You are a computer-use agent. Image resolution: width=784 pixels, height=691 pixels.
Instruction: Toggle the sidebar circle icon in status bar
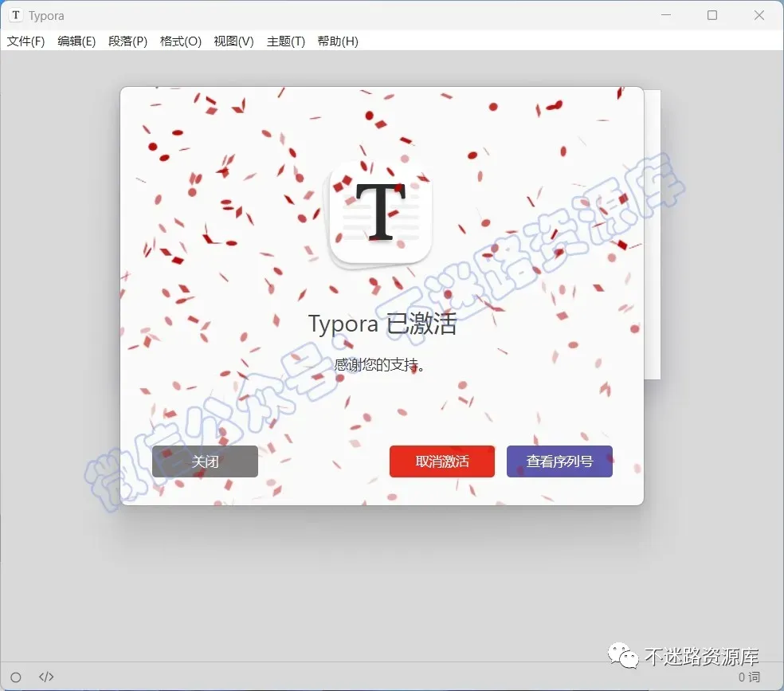(x=16, y=677)
